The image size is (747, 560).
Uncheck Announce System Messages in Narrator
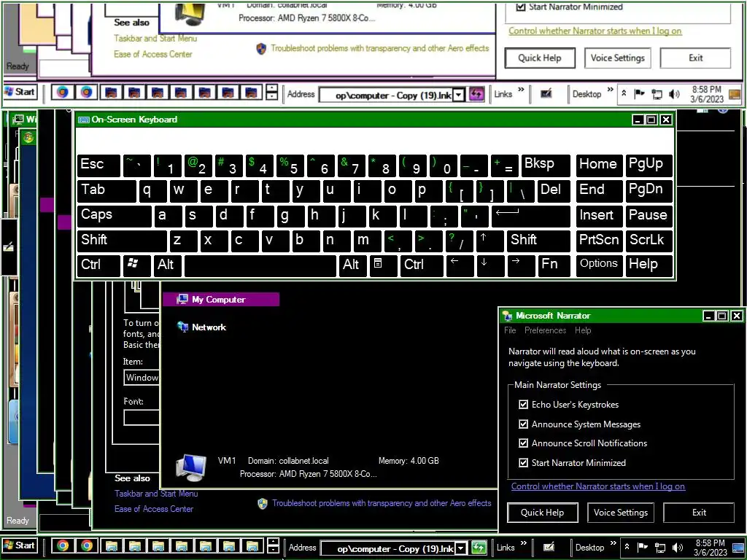pyautogui.click(x=523, y=424)
